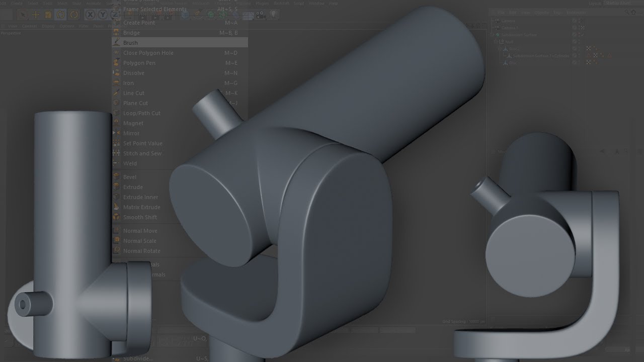Viewport: 644px width, 362px height.
Task: Click the Light bulb icon in toolbar
Action: coord(273,15)
